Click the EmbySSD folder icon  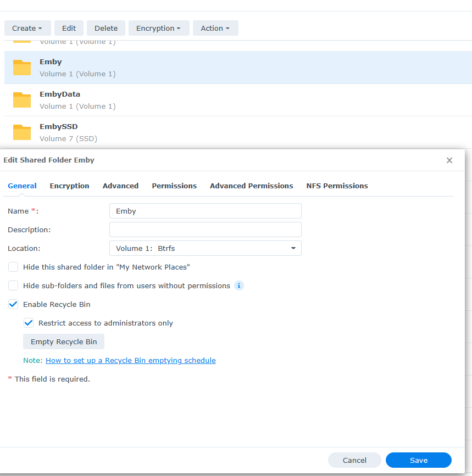tap(22, 132)
